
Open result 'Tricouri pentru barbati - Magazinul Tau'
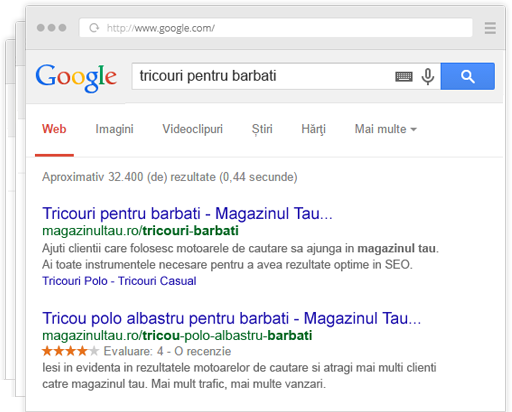point(187,213)
